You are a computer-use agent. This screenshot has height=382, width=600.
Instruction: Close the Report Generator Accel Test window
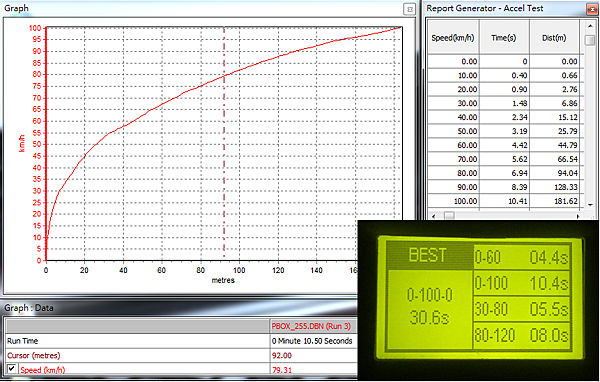click(592, 9)
